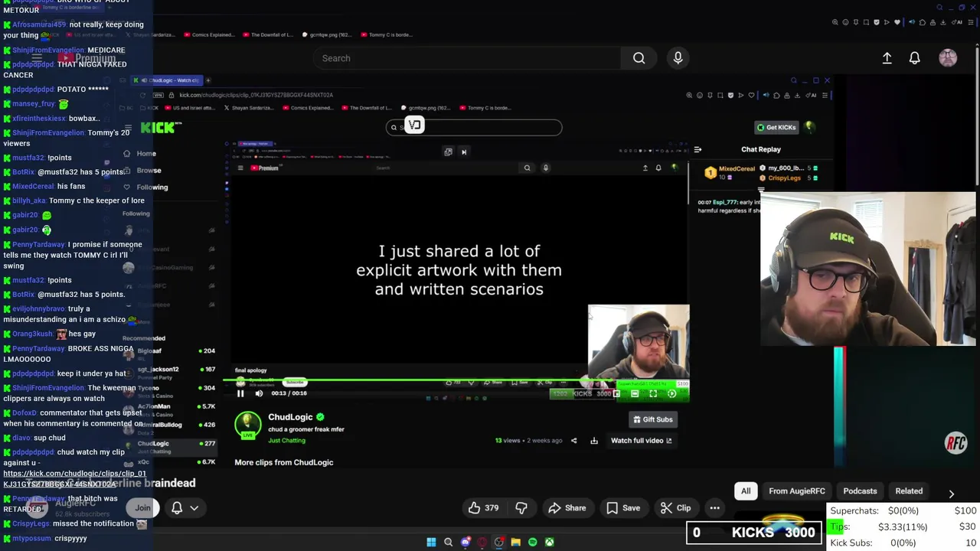
Task: Open the Kick clip player settings gear
Action: pos(671,393)
